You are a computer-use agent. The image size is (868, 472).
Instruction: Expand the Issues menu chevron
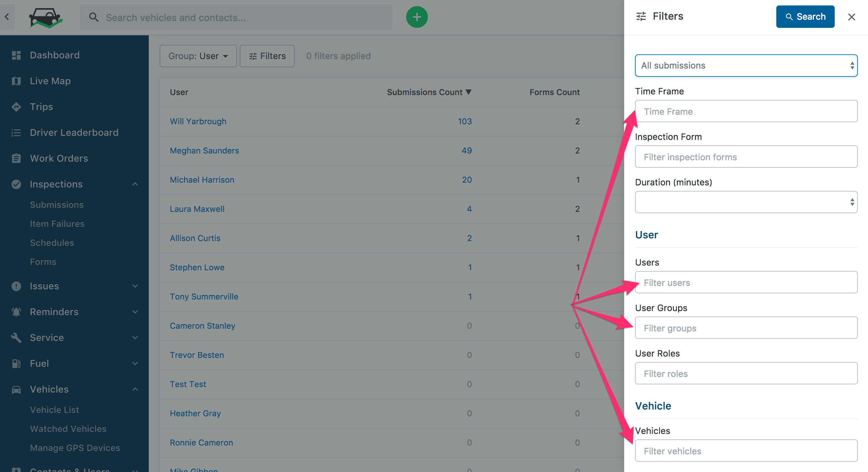(x=135, y=286)
